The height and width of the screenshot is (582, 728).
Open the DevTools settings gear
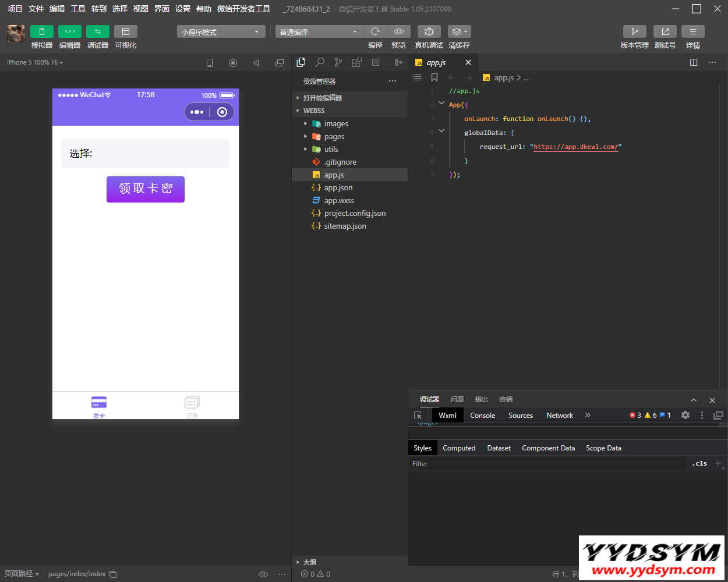click(685, 415)
